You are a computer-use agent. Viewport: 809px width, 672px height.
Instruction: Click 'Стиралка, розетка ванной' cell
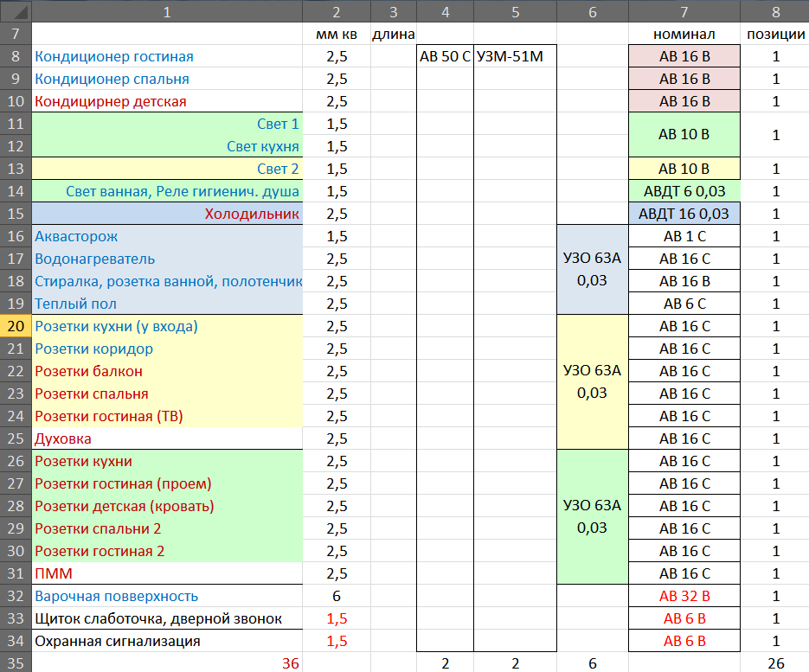pyautogui.click(x=167, y=281)
